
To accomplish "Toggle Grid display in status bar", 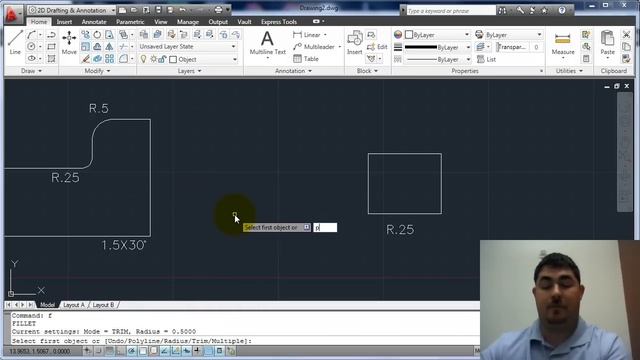I will [x=109, y=351].
